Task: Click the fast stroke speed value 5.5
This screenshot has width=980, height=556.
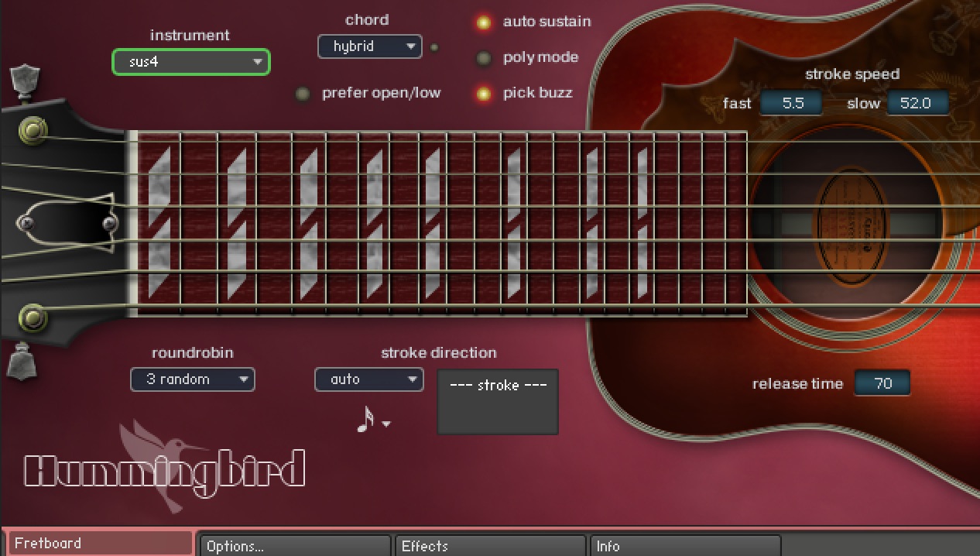Action: tap(790, 103)
